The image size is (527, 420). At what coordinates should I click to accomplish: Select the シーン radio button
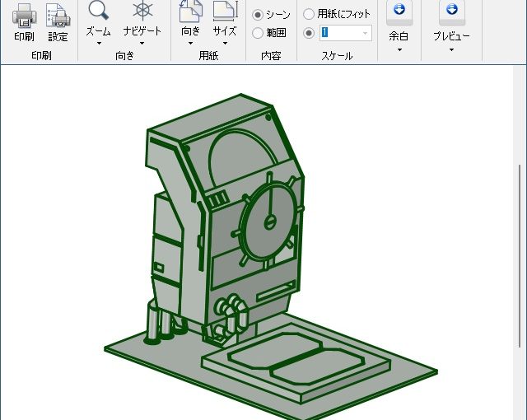pyautogui.click(x=258, y=15)
